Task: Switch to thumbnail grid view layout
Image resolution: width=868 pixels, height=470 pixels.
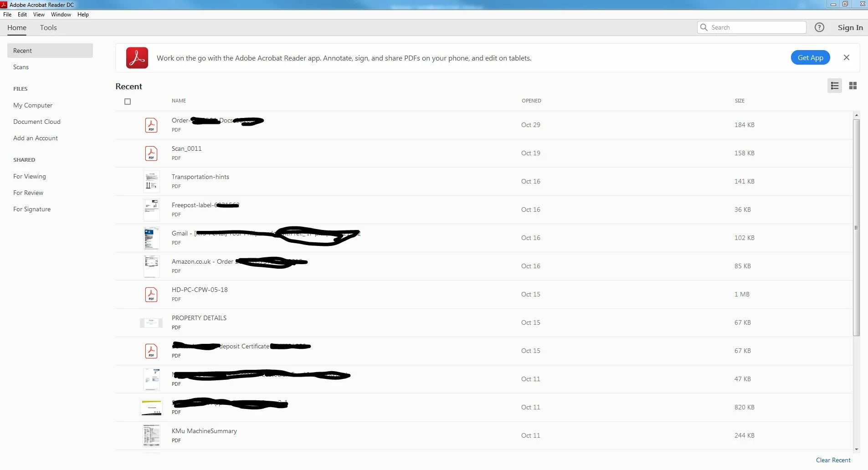Action: coord(853,86)
